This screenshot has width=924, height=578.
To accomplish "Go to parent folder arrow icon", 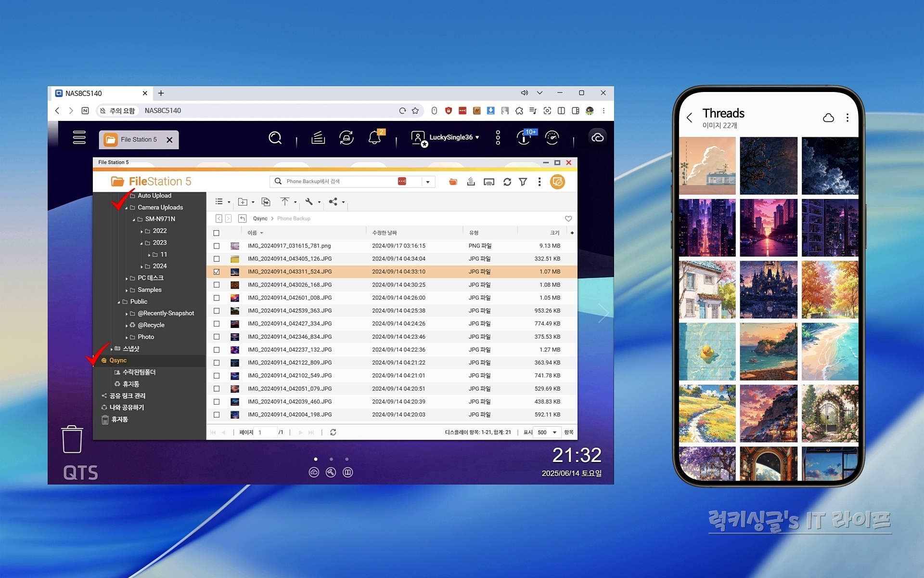I will 243,219.
